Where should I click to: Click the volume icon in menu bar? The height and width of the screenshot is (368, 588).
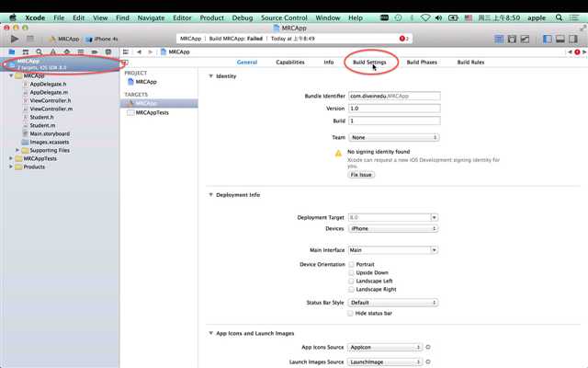coord(438,17)
